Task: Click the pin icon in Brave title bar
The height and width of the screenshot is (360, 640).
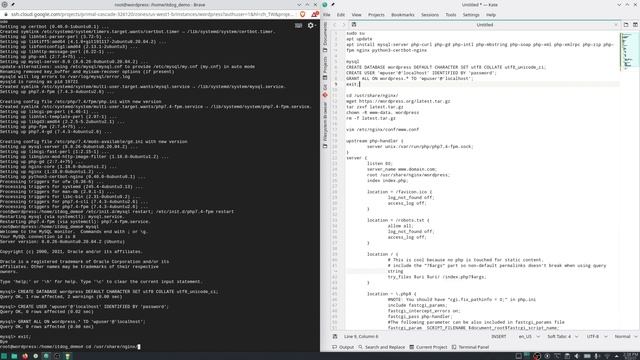Action: point(13,4)
